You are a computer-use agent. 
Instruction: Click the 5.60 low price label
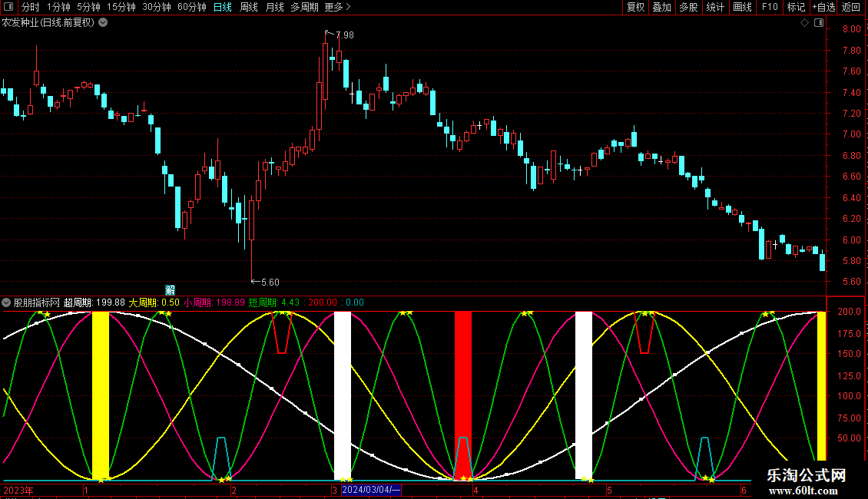click(x=270, y=283)
